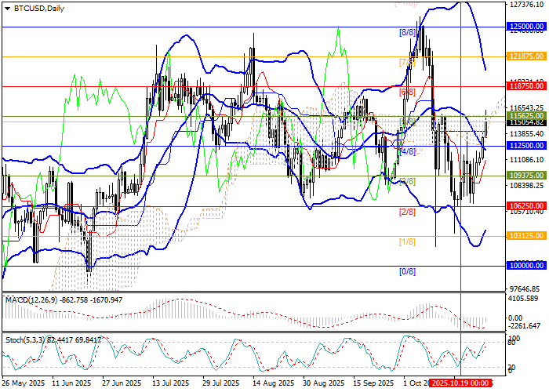Click the [8/8] Murrey level label
Screen dimensions: 549x392
click(x=407, y=32)
